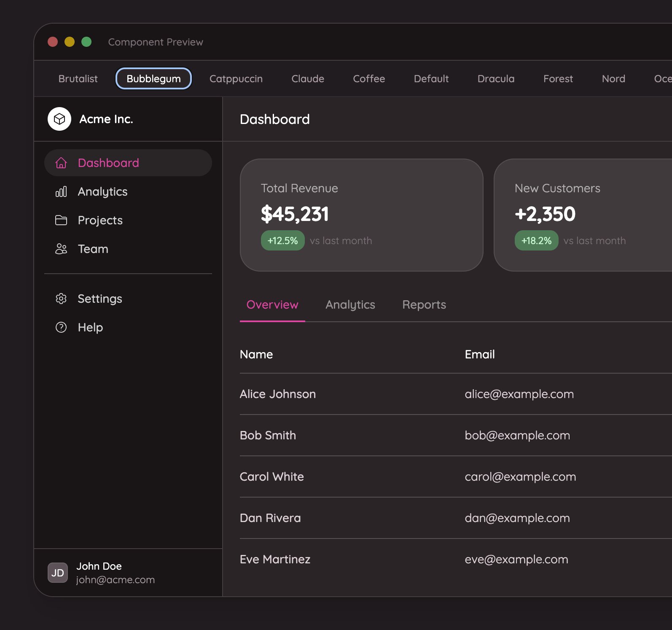The image size is (672, 630).
Task: Click the Projects folder icon
Action: [x=61, y=220]
